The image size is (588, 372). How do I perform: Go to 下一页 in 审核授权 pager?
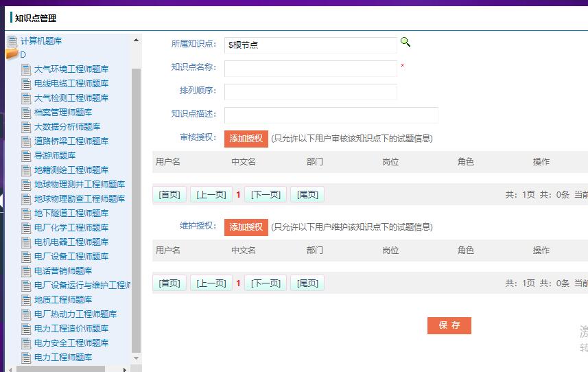pos(266,195)
